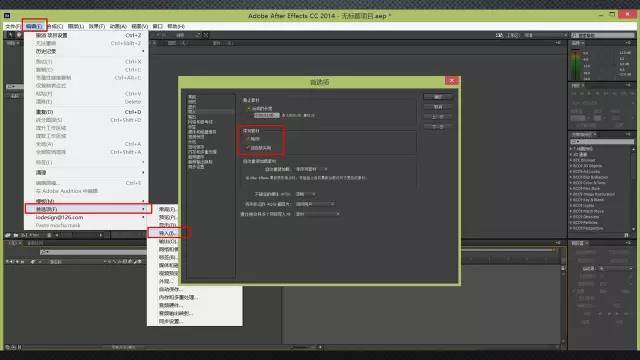Select the Hand tool in toolbar

tap(18, 35)
